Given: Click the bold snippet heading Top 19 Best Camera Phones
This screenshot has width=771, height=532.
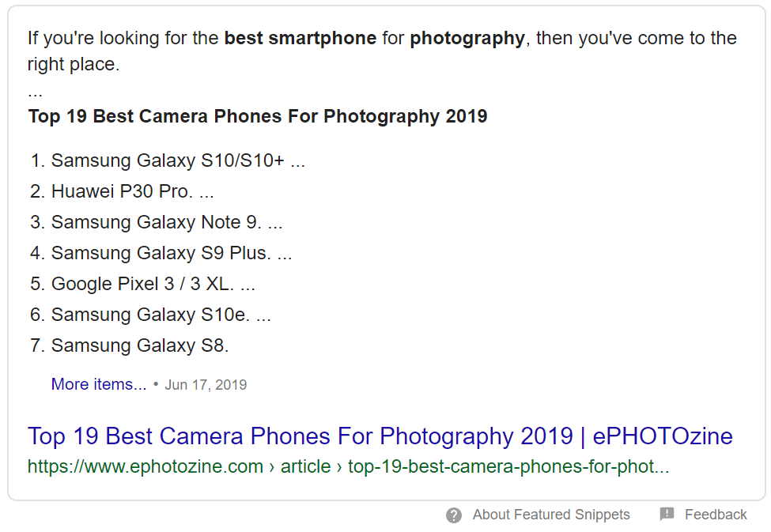Looking at the screenshot, I should [x=258, y=116].
